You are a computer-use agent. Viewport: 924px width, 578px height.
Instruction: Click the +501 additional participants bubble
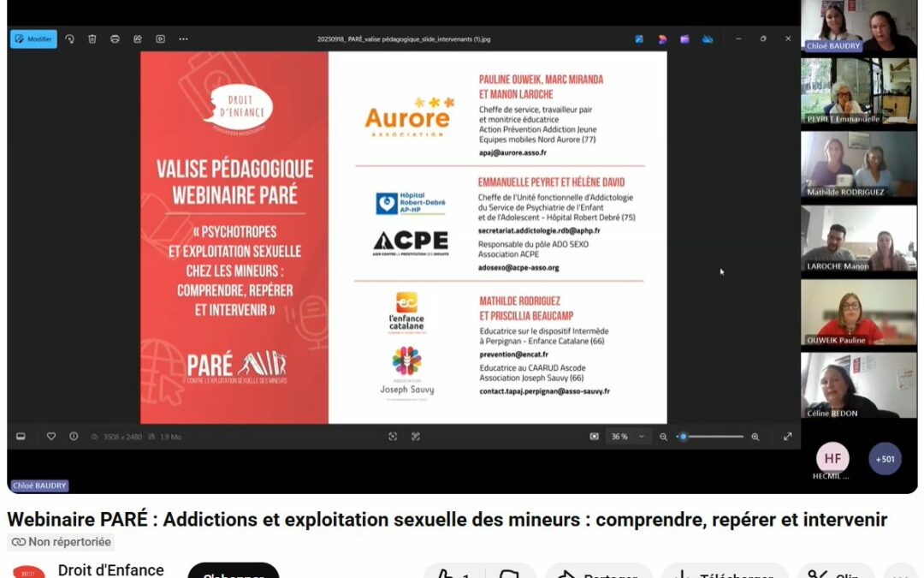pos(885,458)
